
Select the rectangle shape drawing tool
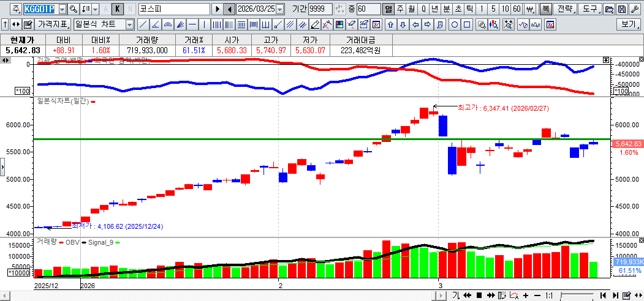point(467,25)
